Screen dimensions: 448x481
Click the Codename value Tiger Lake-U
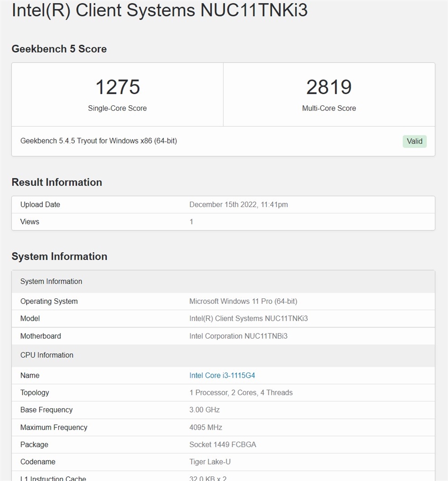210,462
